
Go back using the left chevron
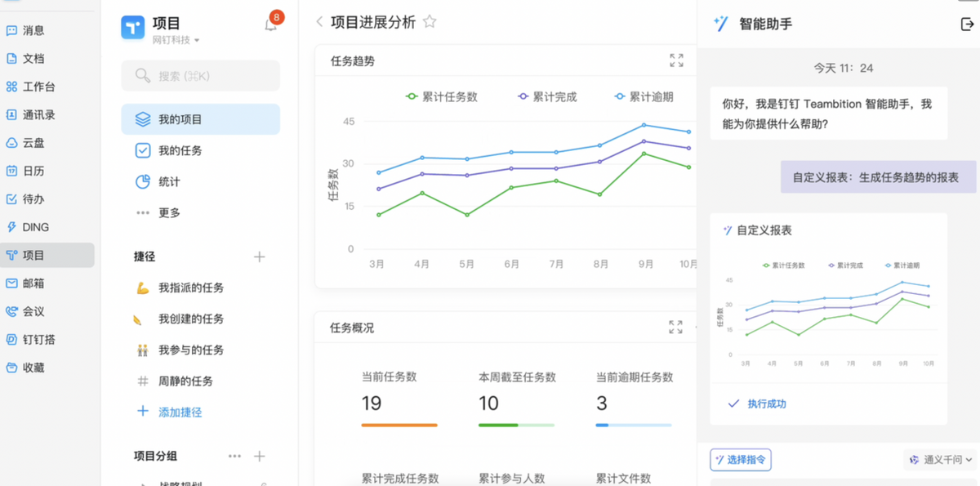[319, 22]
